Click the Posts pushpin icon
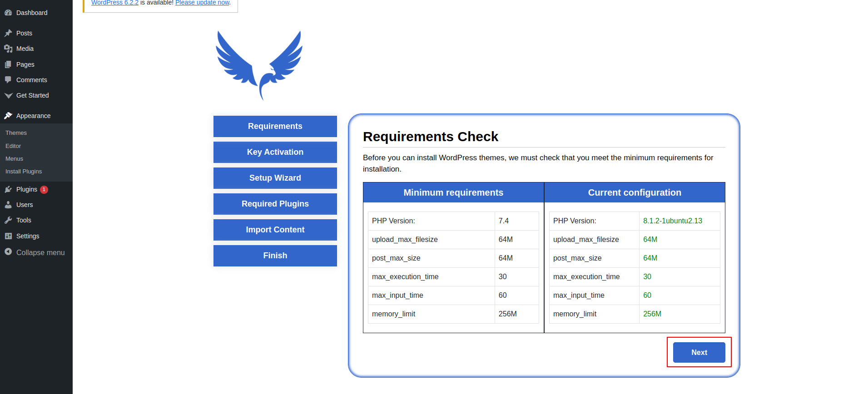The width and height of the screenshot is (868, 394). click(8, 33)
